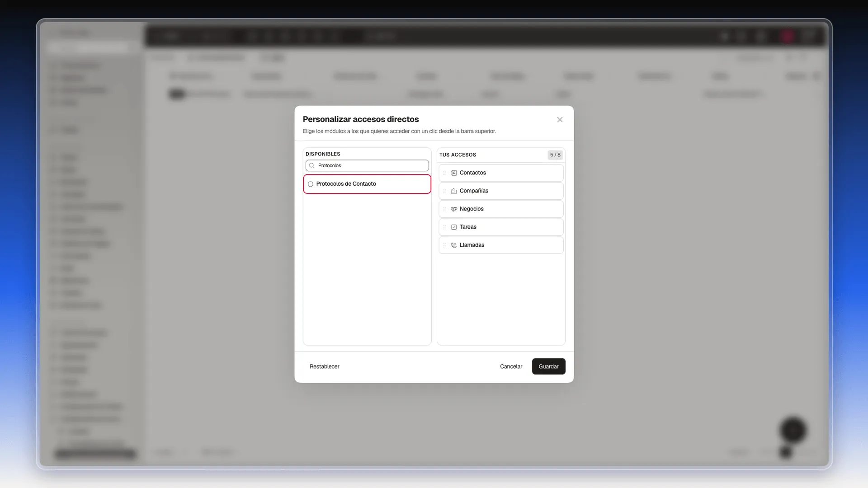Click the Contactos icon in Tus accesos

click(454, 173)
